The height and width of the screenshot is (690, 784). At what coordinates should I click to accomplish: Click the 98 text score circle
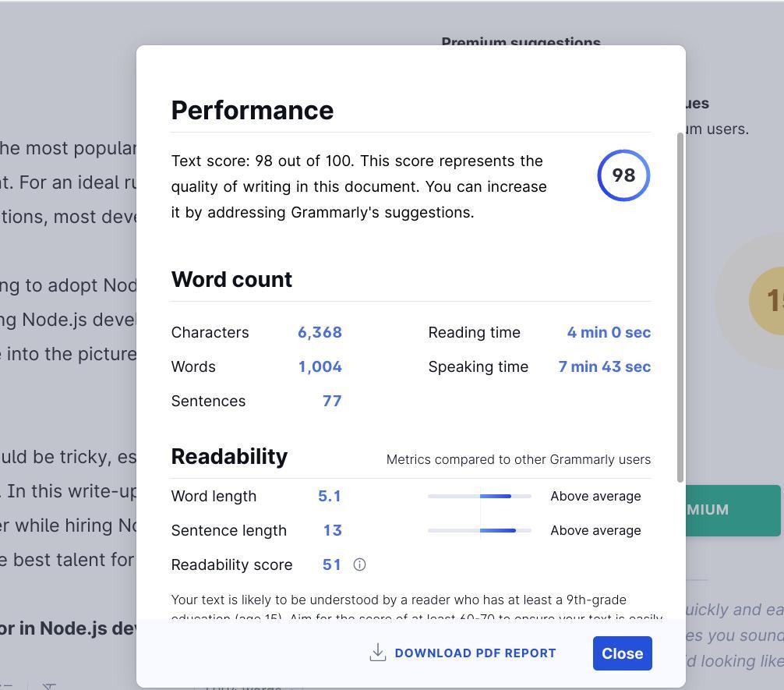point(623,175)
